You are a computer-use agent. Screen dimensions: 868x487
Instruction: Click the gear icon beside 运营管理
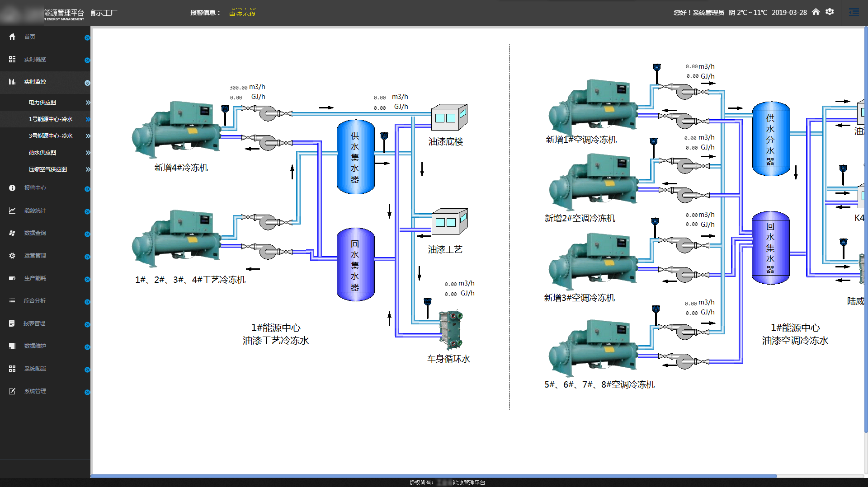tap(12, 256)
